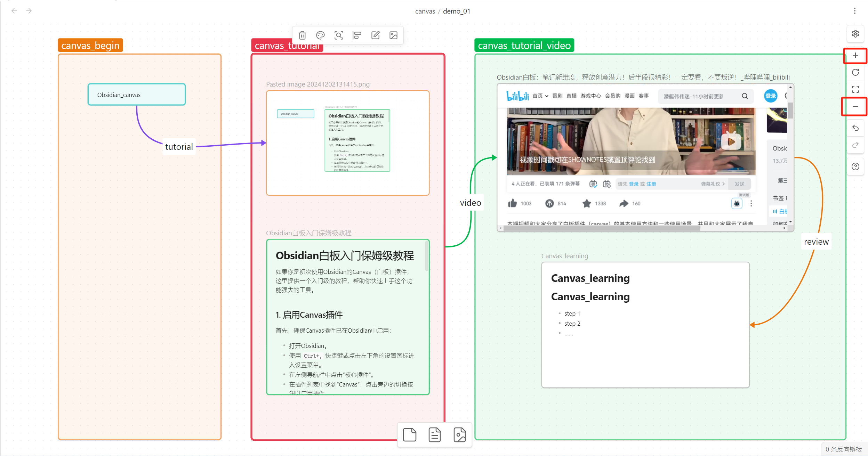The width and height of the screenshot is (868, 456).
Task: Click the set background image icon
Action: 393,35
